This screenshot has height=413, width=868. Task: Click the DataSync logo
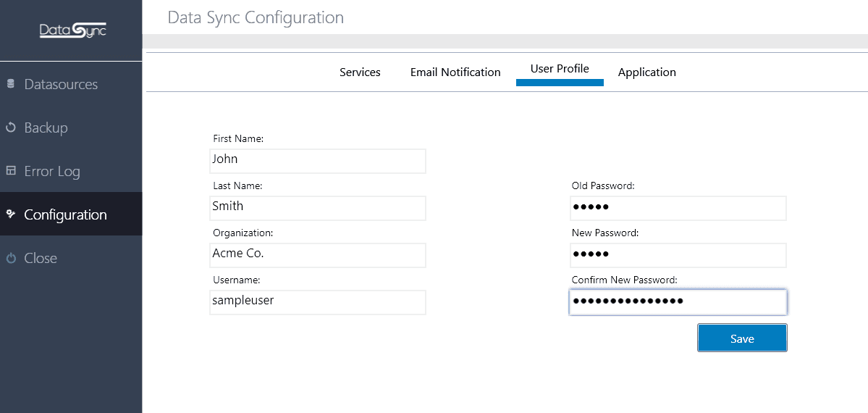[x=72, y=30]
